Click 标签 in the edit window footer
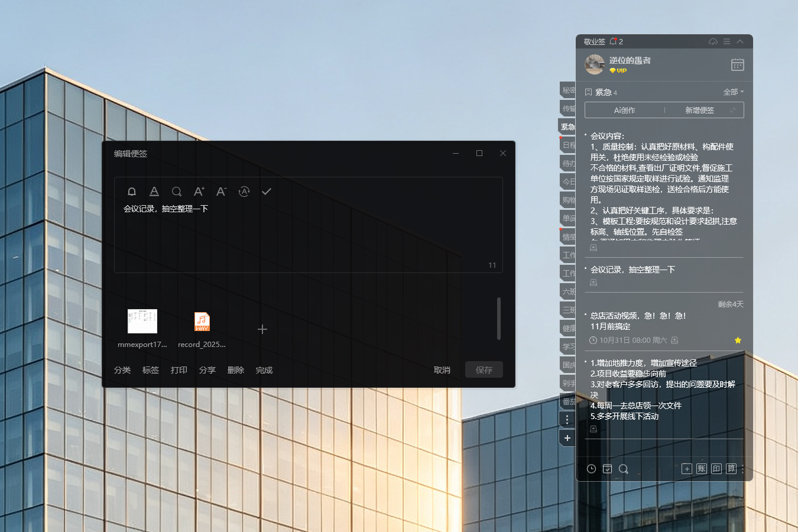Viewport: 798px width, 532px height. (x=151, y=370)
